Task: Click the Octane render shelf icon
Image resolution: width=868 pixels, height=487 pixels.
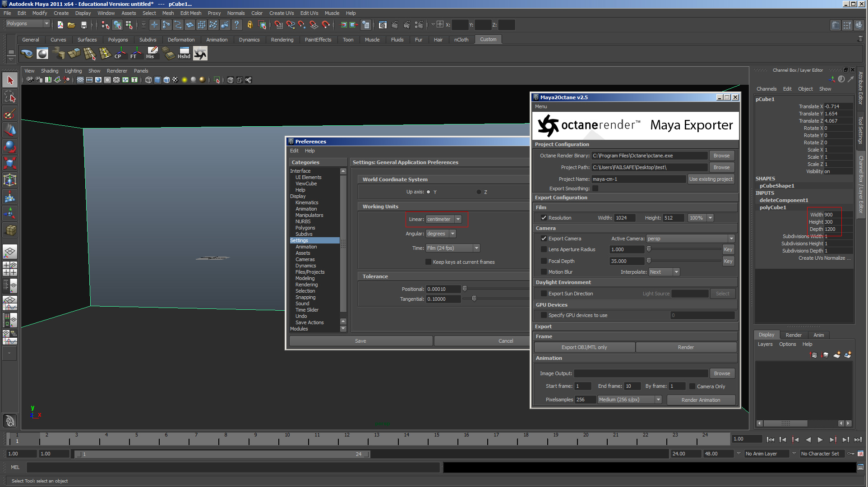Action: (200, 54)
